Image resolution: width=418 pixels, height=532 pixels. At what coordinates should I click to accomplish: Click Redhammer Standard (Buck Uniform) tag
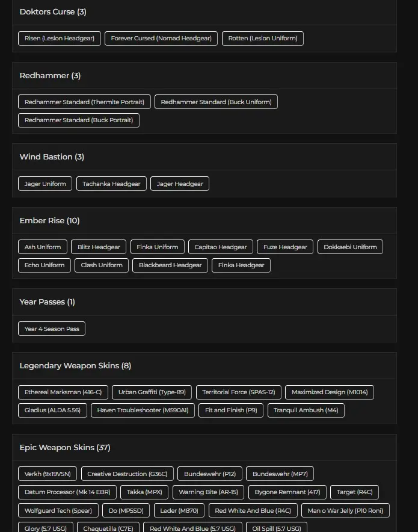click(x=216, y=102)
